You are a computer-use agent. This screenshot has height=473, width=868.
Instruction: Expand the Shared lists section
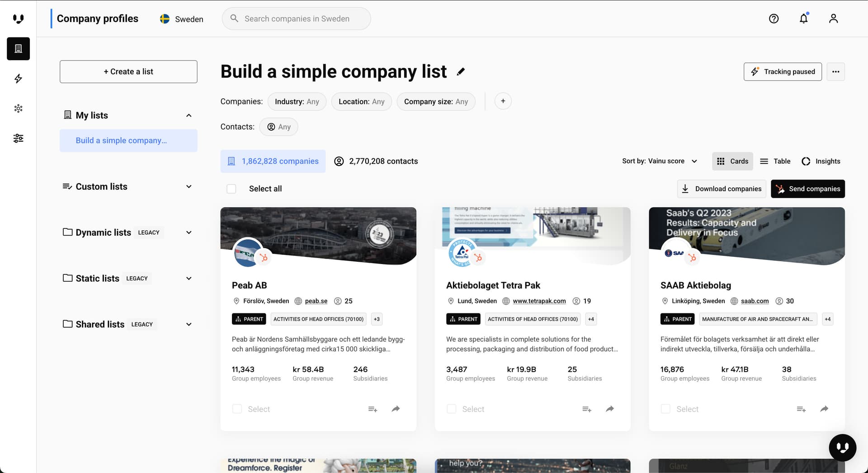pos(189,324)
